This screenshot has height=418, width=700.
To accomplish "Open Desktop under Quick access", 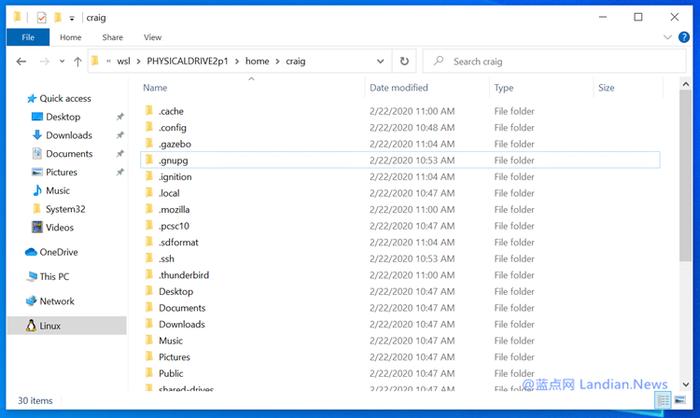I will (x=56, y=117).
